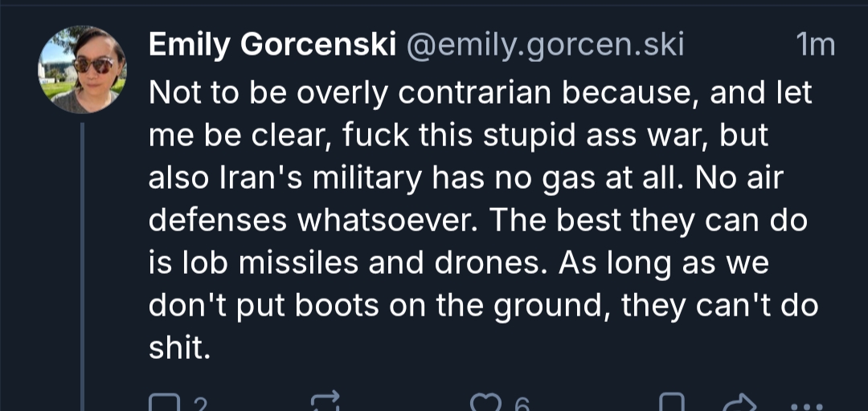868x411 pixels.
Task: Bookmark this post by Emily Gorcenski
Action: (x=671, y=405)
